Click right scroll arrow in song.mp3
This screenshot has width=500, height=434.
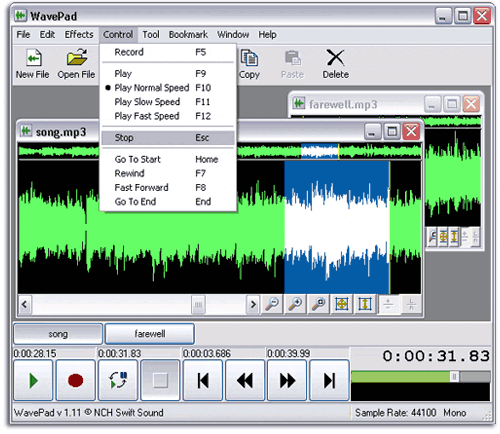(x=253, y=305)
